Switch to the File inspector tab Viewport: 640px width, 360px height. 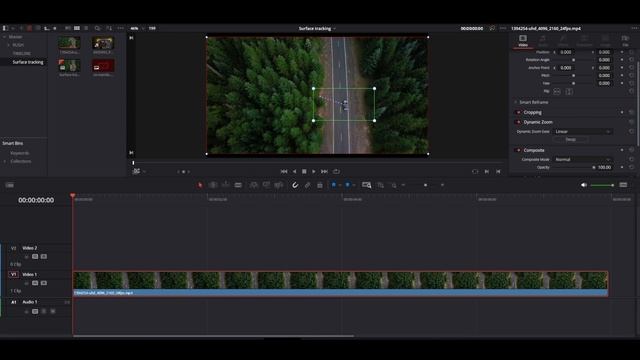point(625,40)
